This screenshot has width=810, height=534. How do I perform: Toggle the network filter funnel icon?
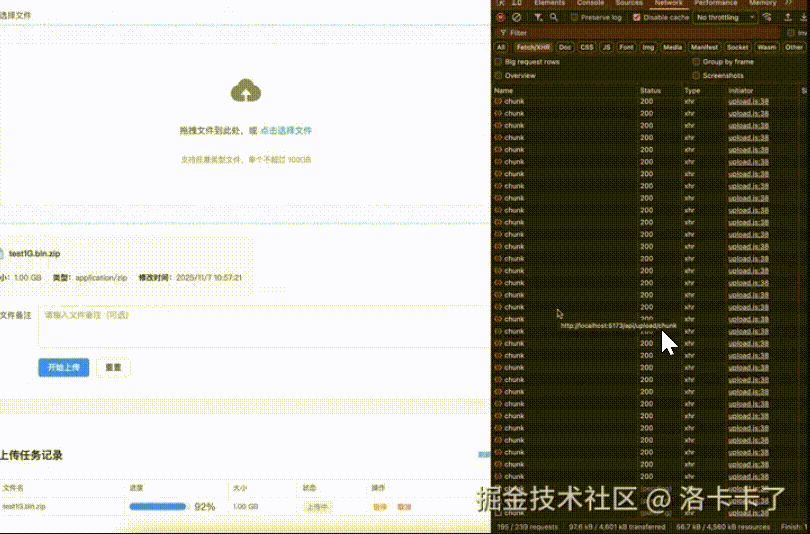coord(538,17)
